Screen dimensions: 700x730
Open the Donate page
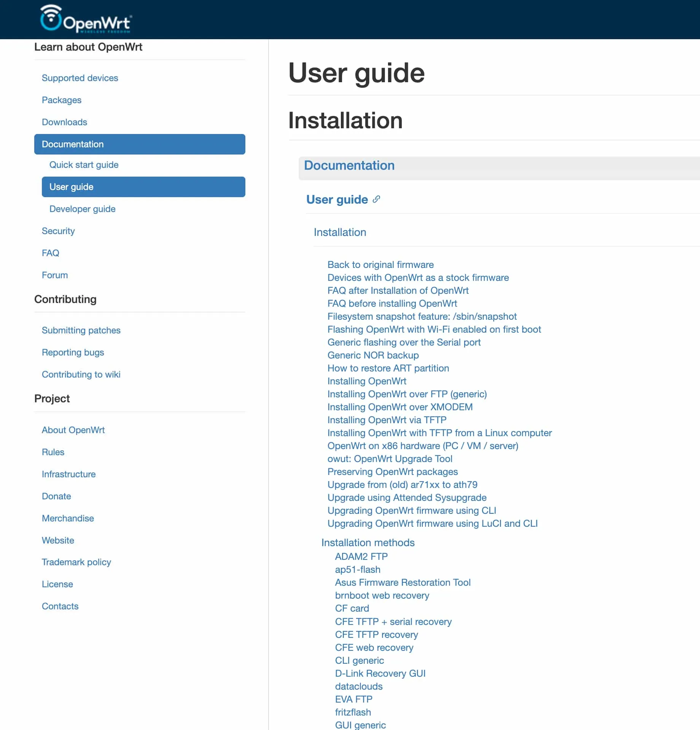[56, 496]
